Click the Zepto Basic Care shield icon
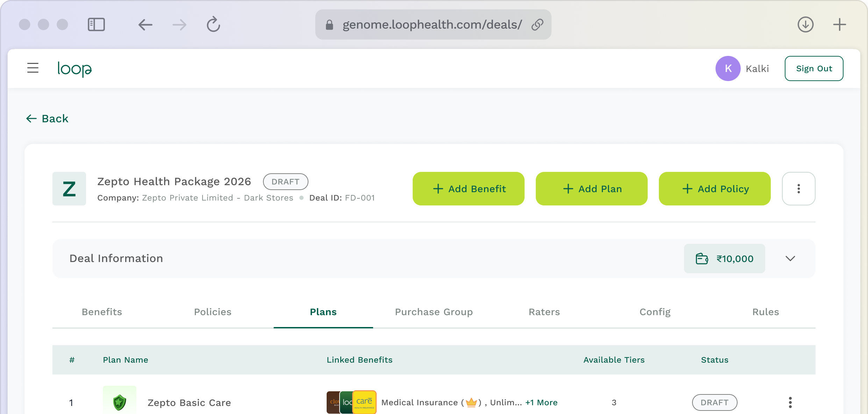 (120, 402)
